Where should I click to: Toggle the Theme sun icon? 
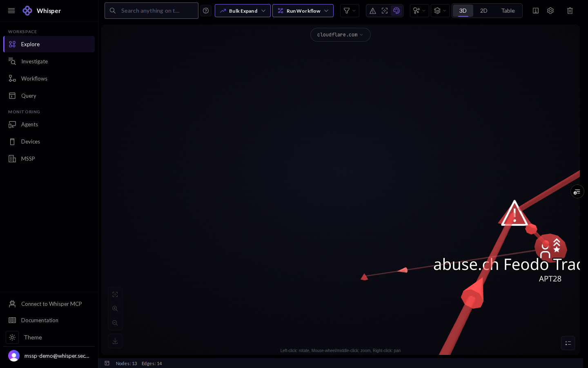pyautogui.click(x=12, y=337)
